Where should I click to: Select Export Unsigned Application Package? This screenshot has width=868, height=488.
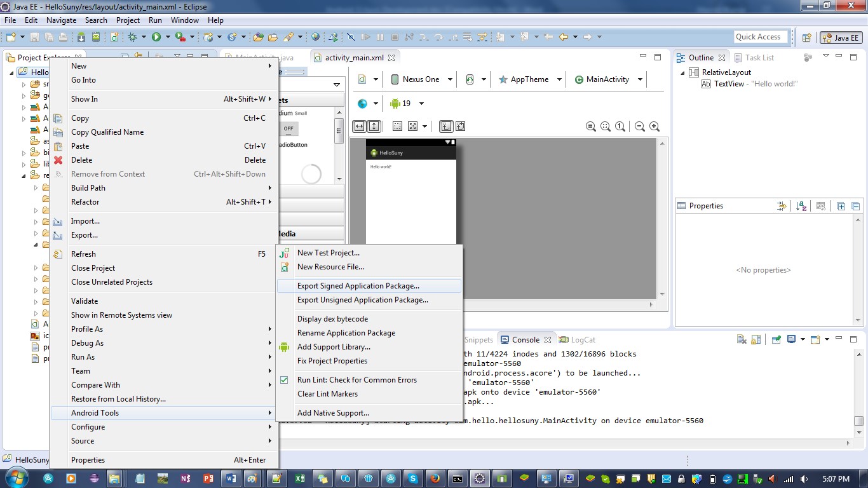(x=369, y=300)
